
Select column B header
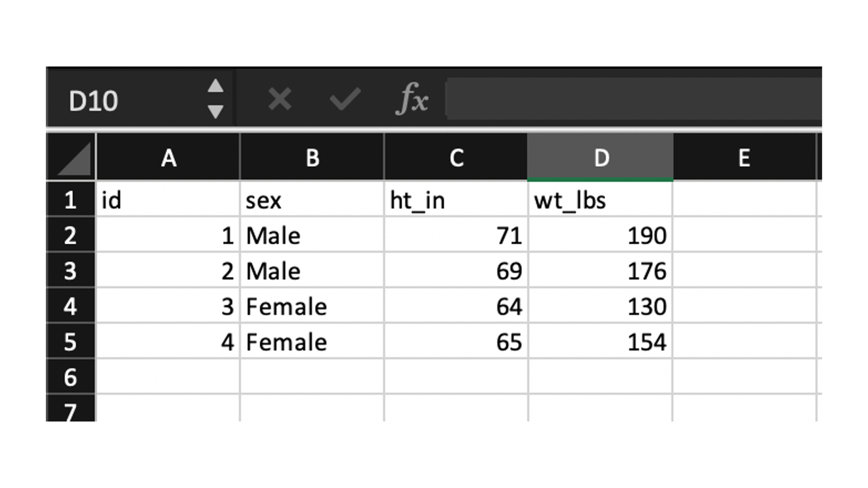coord(312,158)
